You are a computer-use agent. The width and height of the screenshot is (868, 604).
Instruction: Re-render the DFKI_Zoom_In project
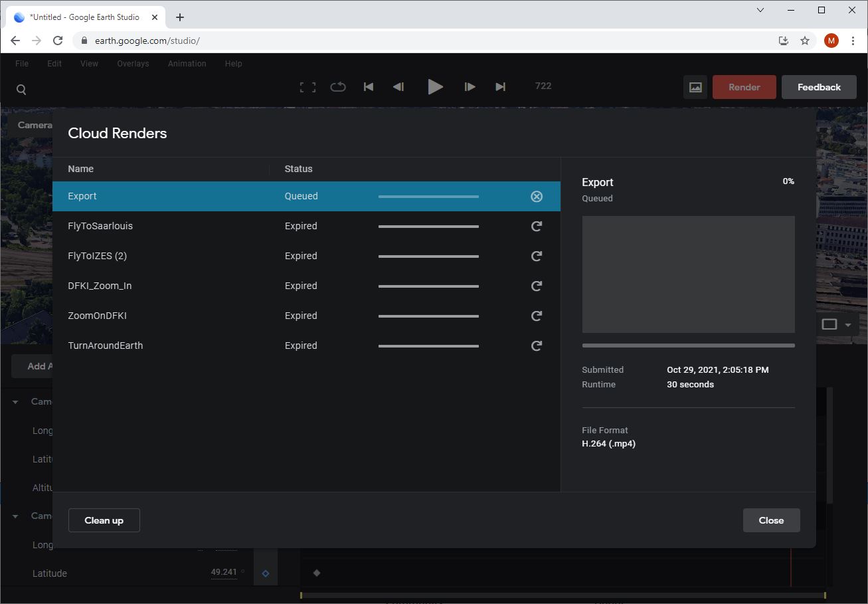537,286
